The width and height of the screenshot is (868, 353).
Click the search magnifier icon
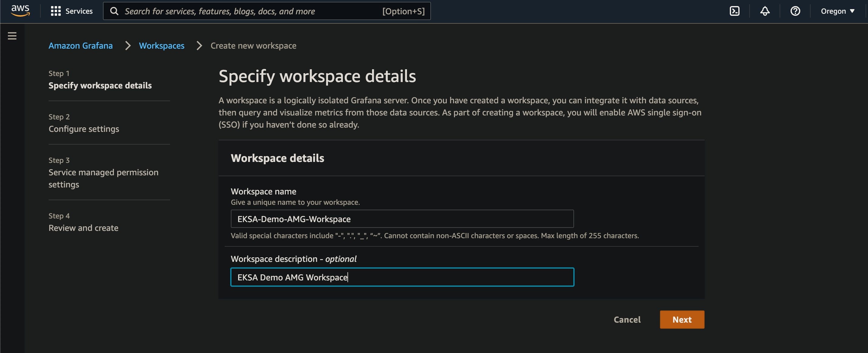(x=114, y=11)
